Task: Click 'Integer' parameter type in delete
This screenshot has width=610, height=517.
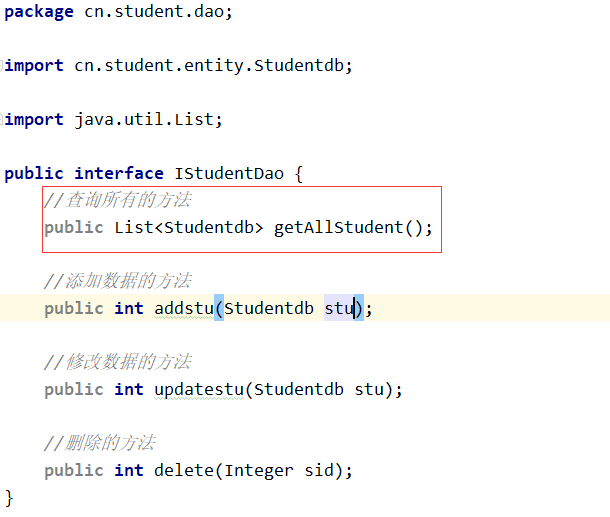Action: click(x=259, y=471)
